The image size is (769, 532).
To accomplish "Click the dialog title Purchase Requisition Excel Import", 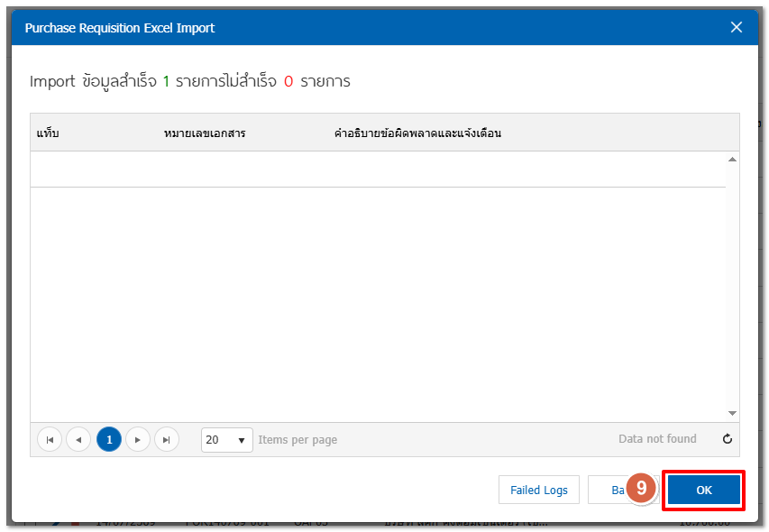I will point(120,28).
